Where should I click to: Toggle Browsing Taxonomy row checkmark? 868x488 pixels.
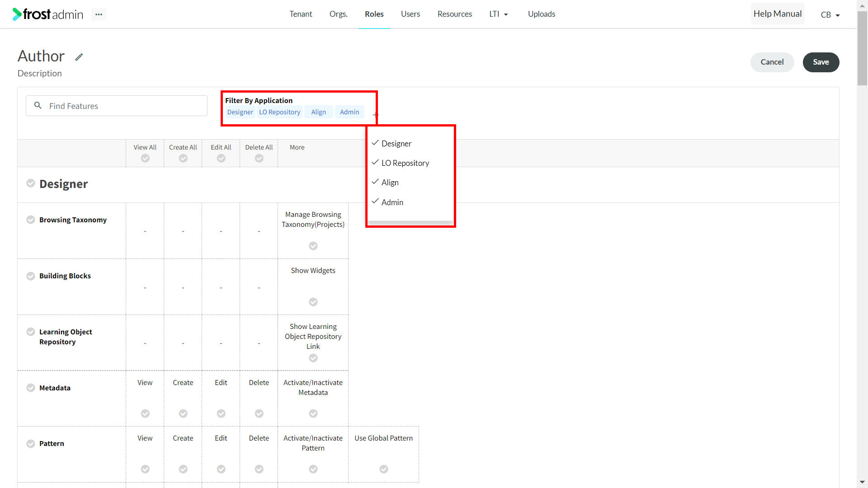pos(31,220)
